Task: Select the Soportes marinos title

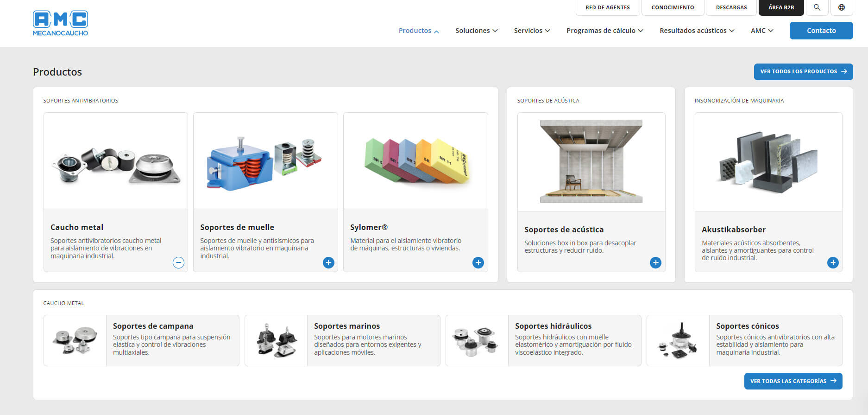Action: pos(347,326)
